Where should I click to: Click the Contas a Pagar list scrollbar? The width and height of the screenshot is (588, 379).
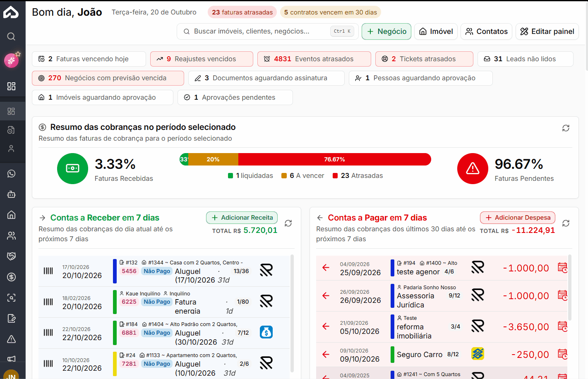pos(570,288)
